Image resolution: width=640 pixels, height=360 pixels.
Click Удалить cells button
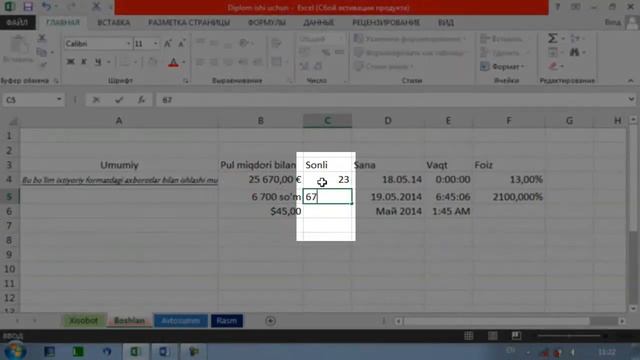pos(500,53)
